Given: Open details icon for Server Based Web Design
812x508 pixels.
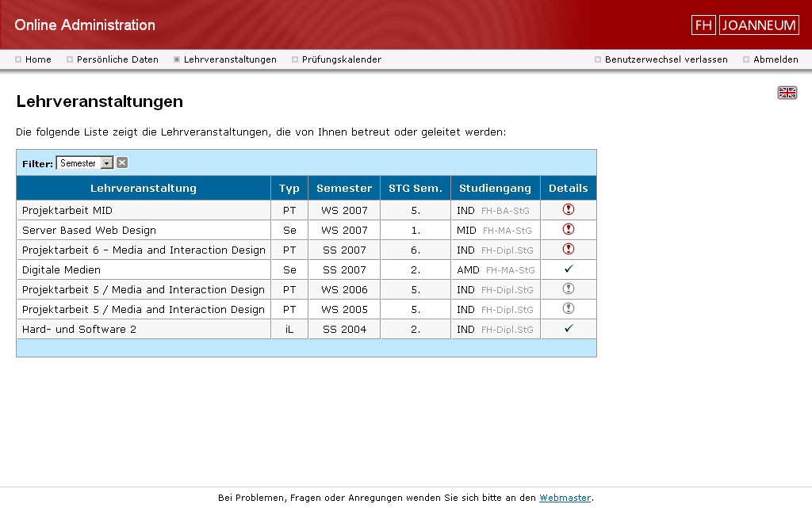Looking at the screenshot, I should [x=568, y=229].
